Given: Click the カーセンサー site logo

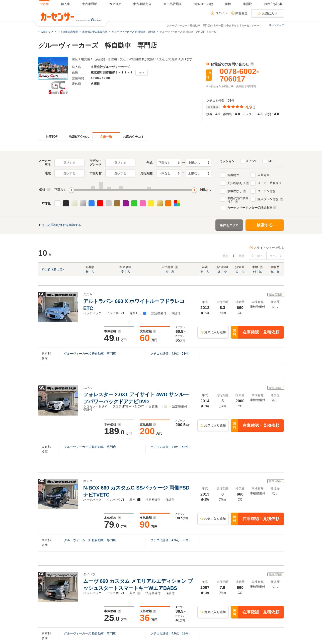Looking at the screenshot, I should pos(57,17).
